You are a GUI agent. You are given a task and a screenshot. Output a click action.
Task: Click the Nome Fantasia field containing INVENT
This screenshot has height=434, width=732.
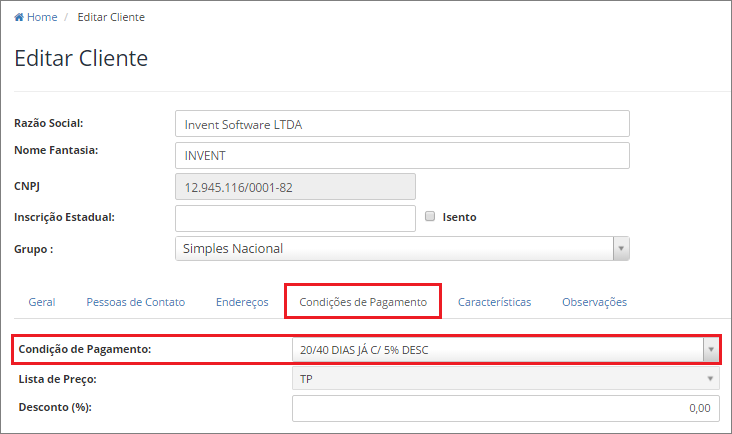[x=402, y=155]
